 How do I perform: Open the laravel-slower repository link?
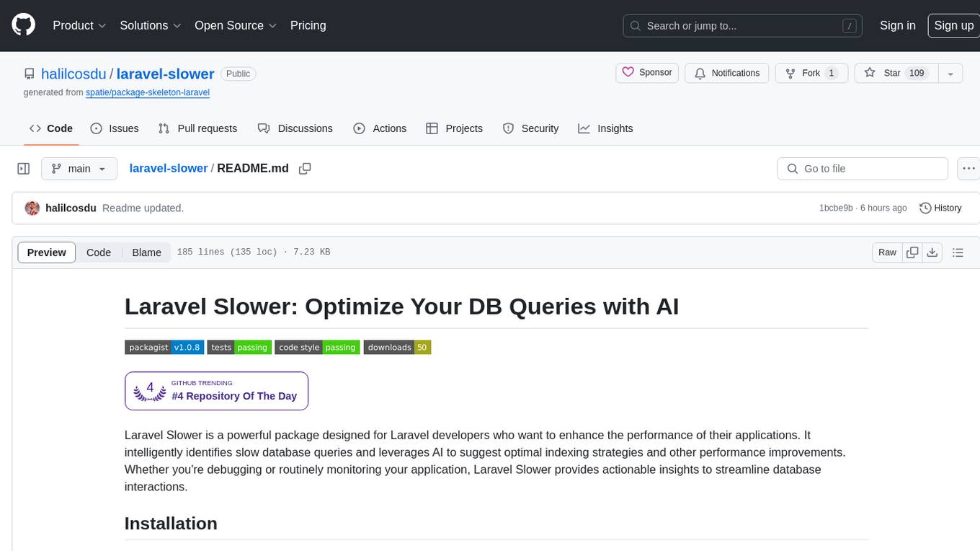165,74
